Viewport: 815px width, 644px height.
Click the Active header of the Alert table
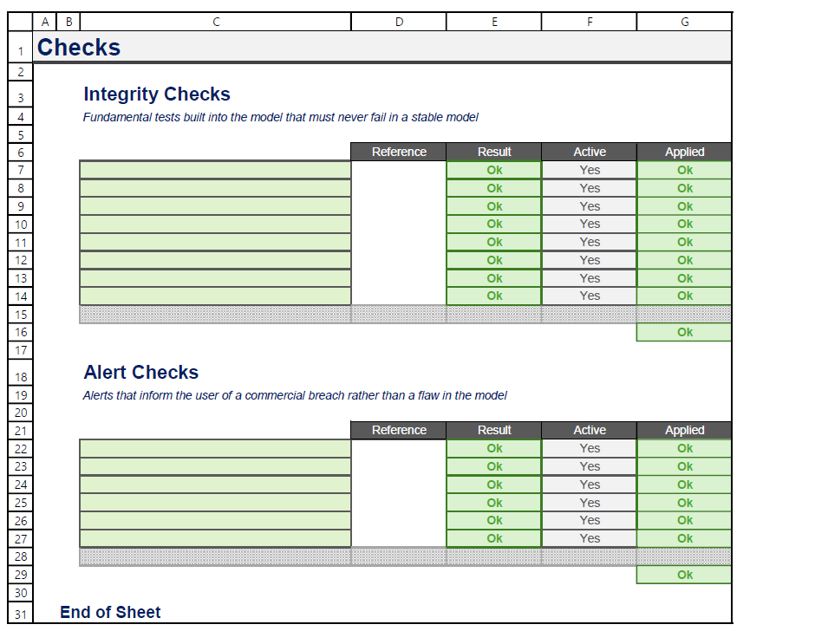[x=589, y=430]
